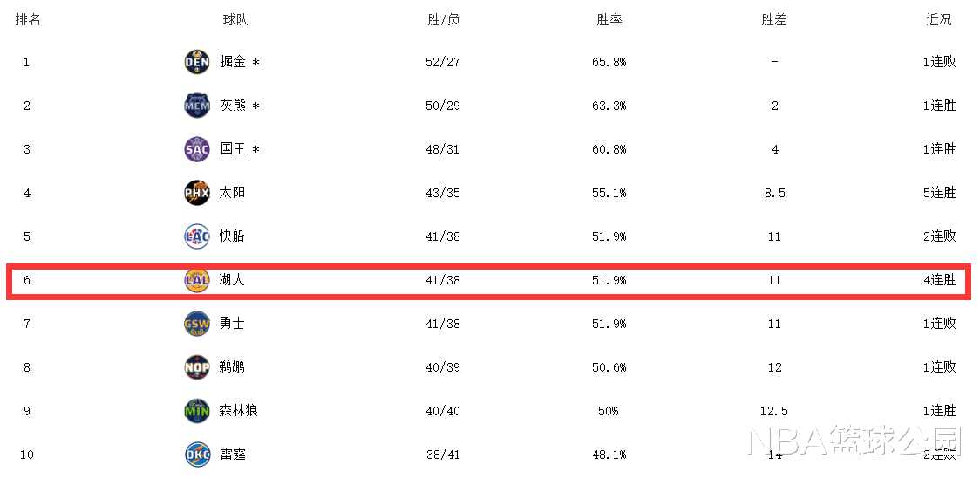Click the Thunder OKC logo

pyautogui.click(x=197, y=455)
